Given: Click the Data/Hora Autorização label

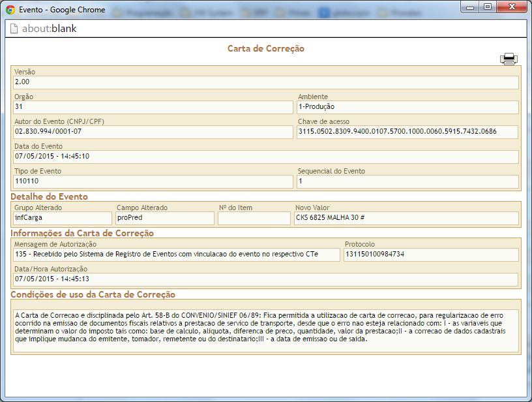Looking at the screenshot, I should pyautogui.click(x=51, y=270).
